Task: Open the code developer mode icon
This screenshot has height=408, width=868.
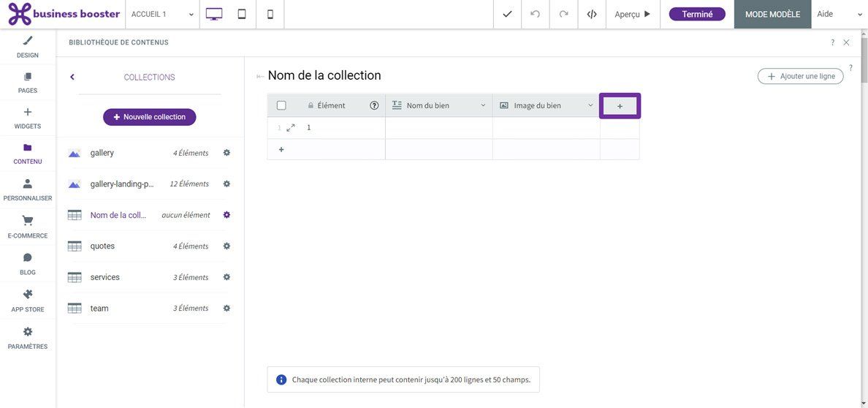Action: pos(592,15)
